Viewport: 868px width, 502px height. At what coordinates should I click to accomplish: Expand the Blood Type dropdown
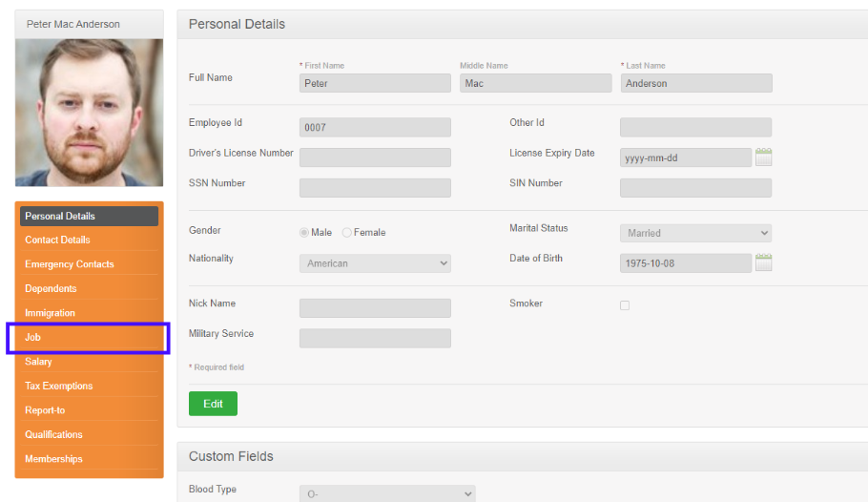tap(387, 493)
